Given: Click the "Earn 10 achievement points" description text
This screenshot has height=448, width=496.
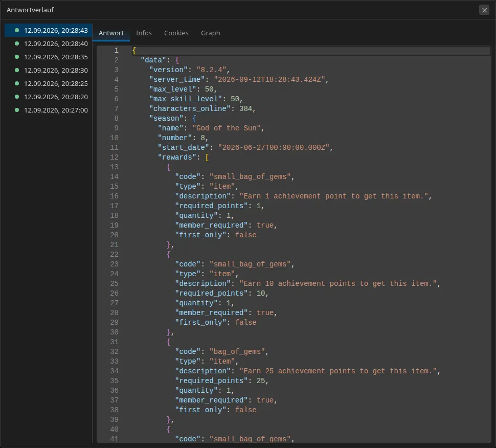Looking at the screenshot, I should tap(338, 283).
